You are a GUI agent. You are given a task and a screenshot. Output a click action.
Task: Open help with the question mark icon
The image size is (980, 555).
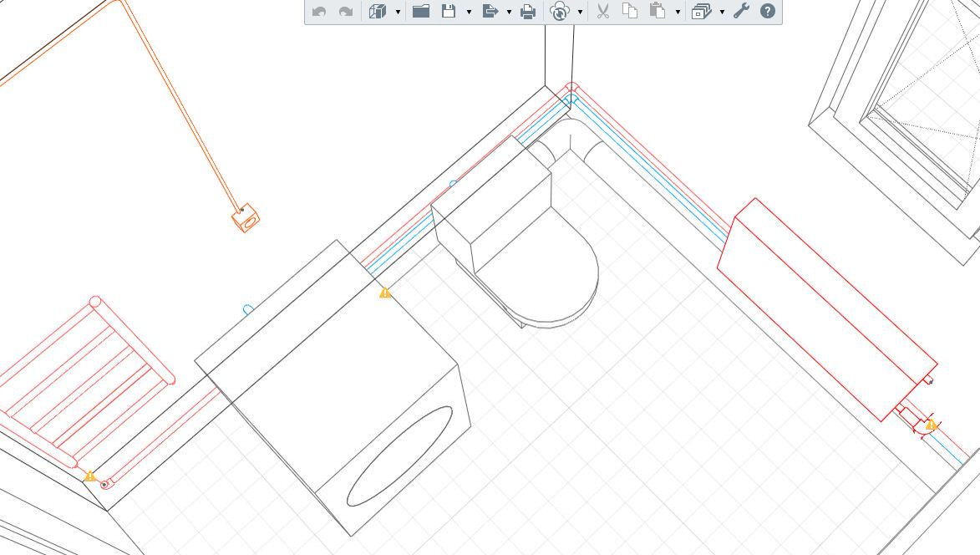click(x=768, y=11)
